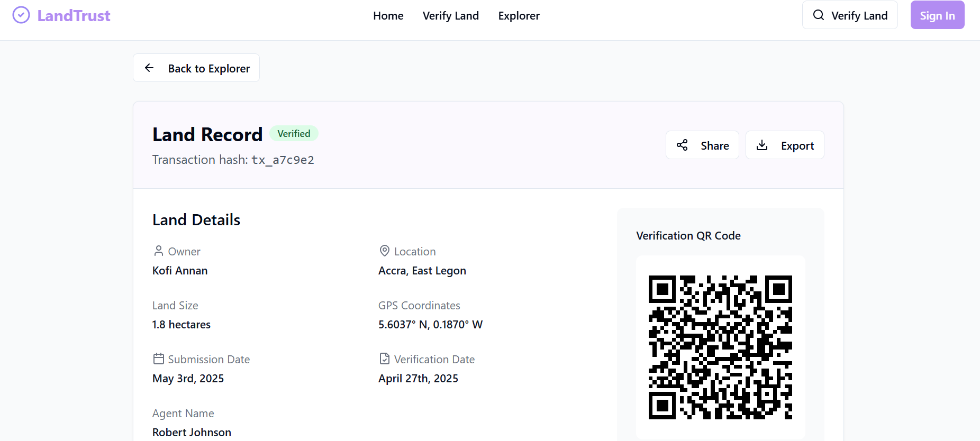Click the download icon beside Export
Image resolution: width=980 pixels, height=441 pixels.
(x=762, y=145)
